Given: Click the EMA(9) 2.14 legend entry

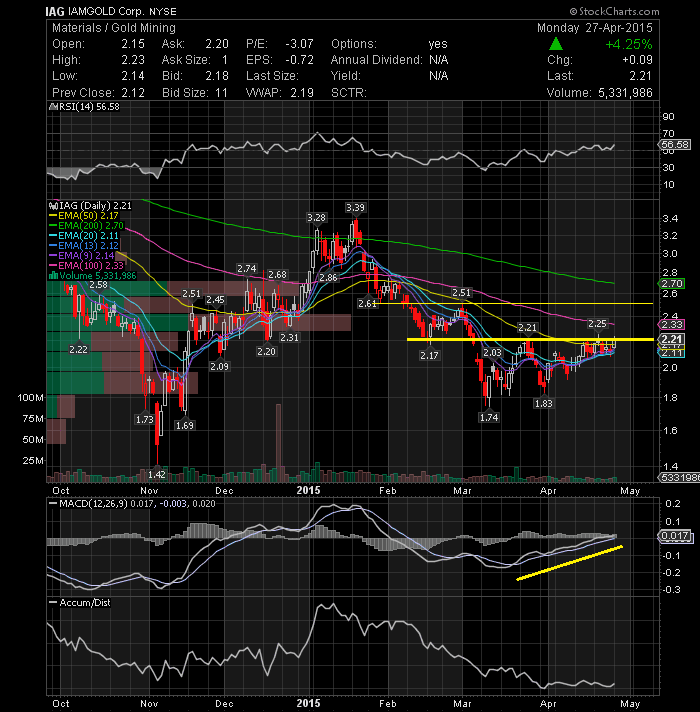Looking at the screenshot, I should (86, 256).
